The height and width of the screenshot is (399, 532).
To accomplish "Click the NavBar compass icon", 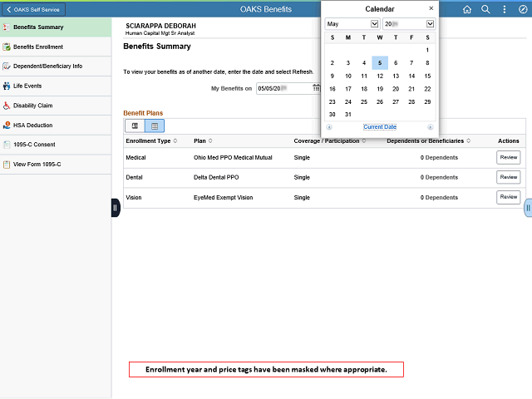I will 523,9.
